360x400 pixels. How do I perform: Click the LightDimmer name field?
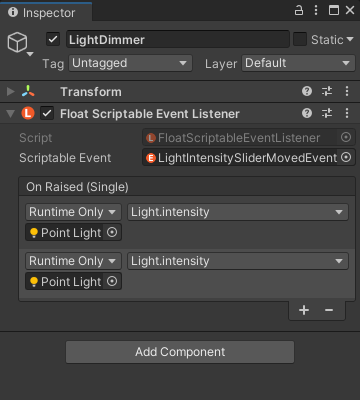coord(178,40)
